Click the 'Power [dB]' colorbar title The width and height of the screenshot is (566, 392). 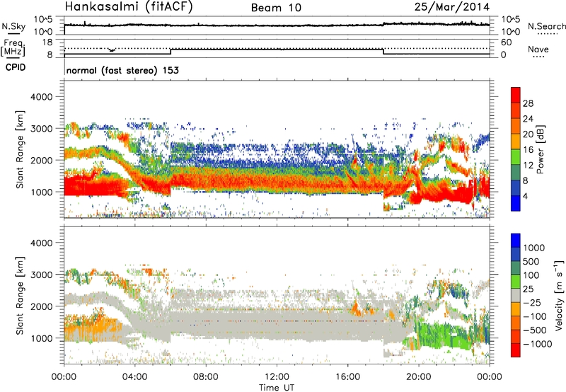coord(540,149)
